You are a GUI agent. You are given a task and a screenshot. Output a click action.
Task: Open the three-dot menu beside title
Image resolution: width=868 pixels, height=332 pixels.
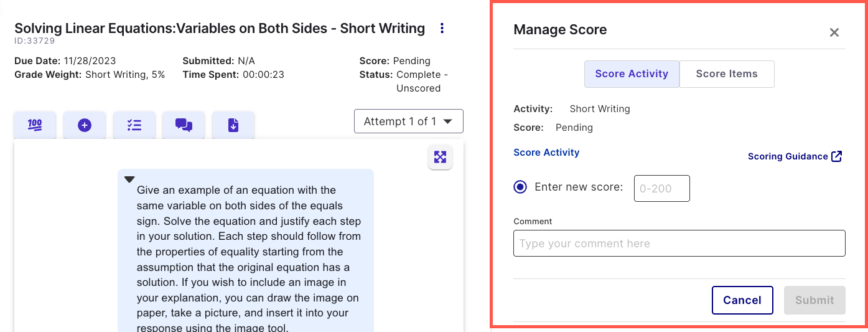[x=442, y=28]
